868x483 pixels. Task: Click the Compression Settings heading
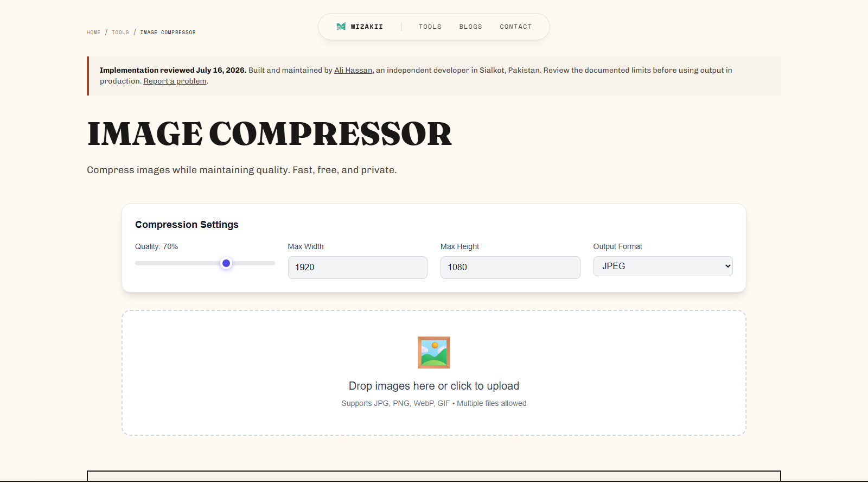click(x=187, y=225)
